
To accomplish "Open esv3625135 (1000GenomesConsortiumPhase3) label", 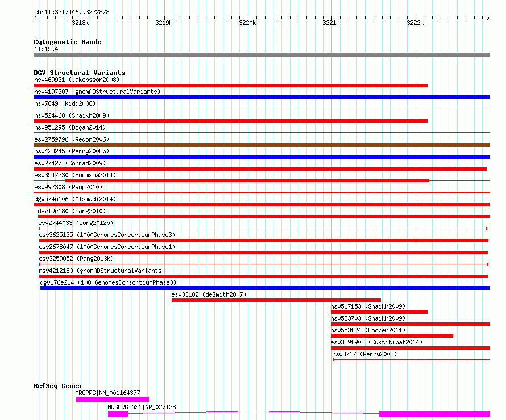I will pos(107,235).
